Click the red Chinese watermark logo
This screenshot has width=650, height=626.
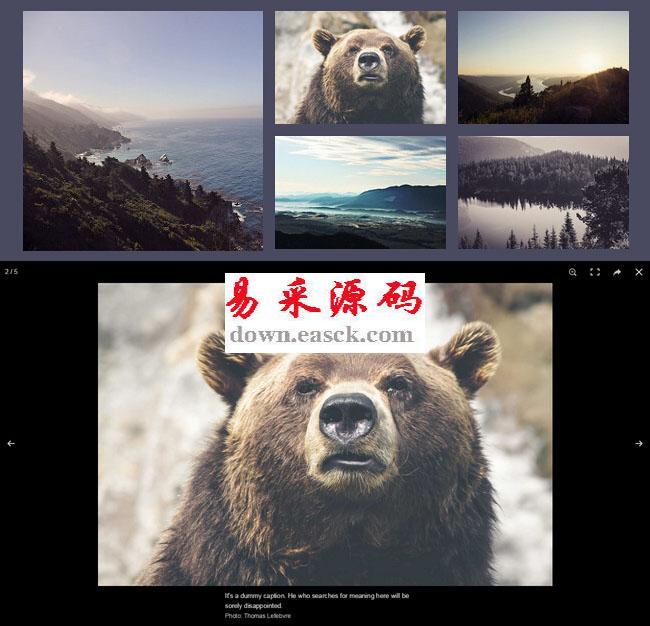(x=324, y=297)
